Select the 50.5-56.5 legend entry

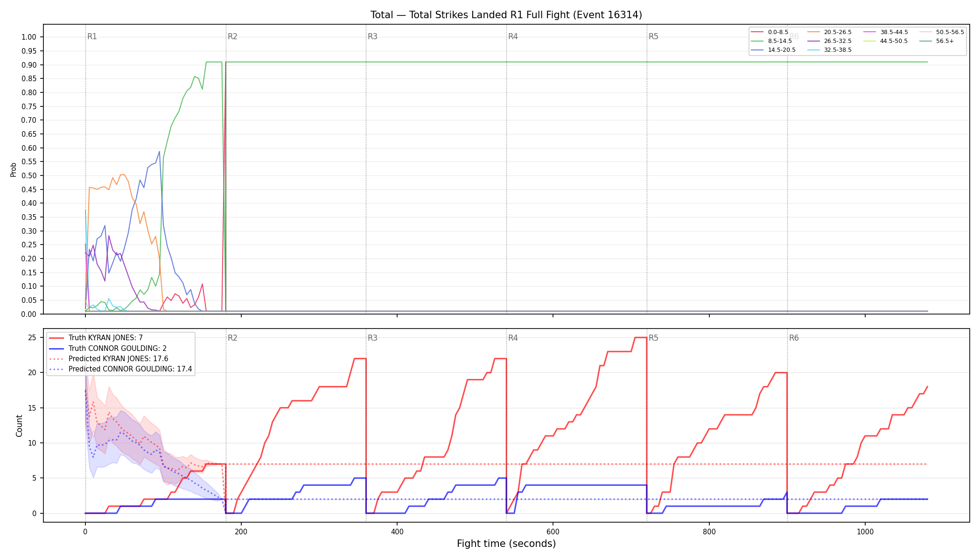click(x=942, y=32)
